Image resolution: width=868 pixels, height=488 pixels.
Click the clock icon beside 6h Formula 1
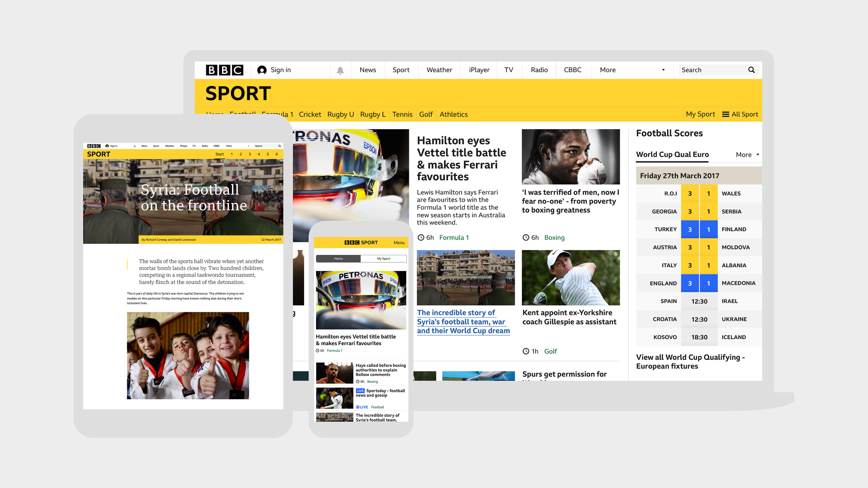(421, 237)
